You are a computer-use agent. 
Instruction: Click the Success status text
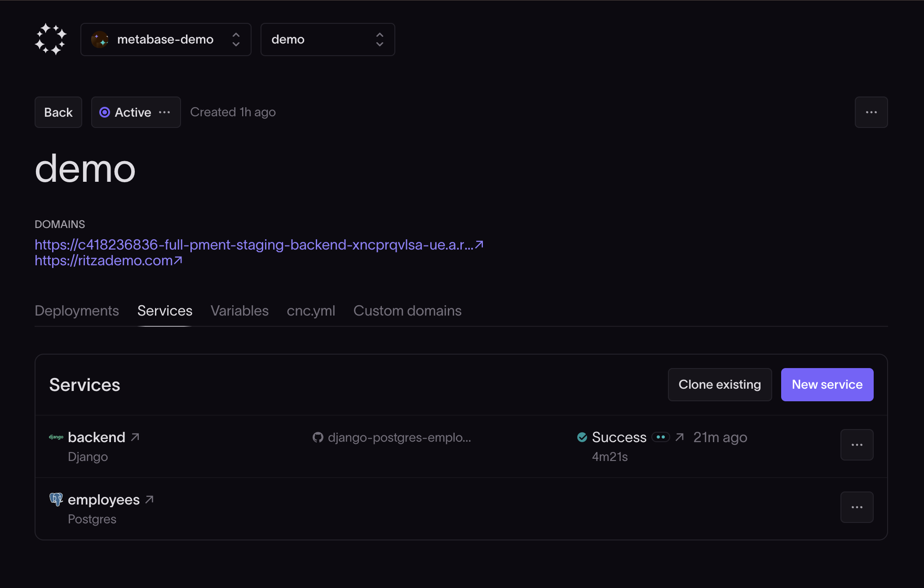(x=619, y=437)
